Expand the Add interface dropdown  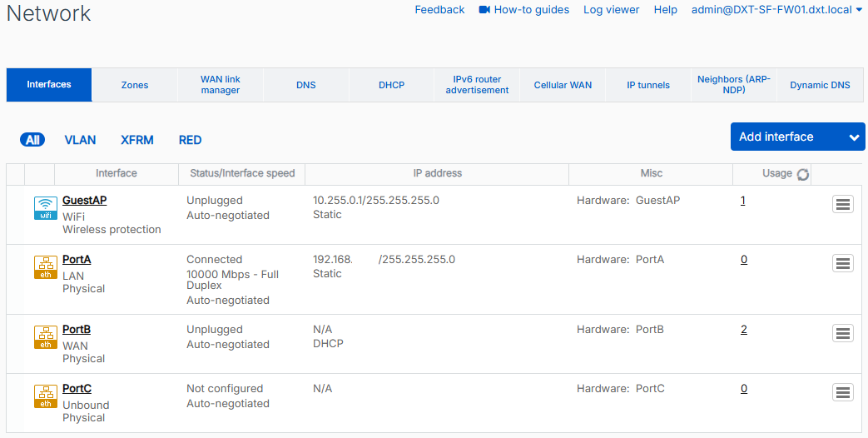(x=854, y=137)
